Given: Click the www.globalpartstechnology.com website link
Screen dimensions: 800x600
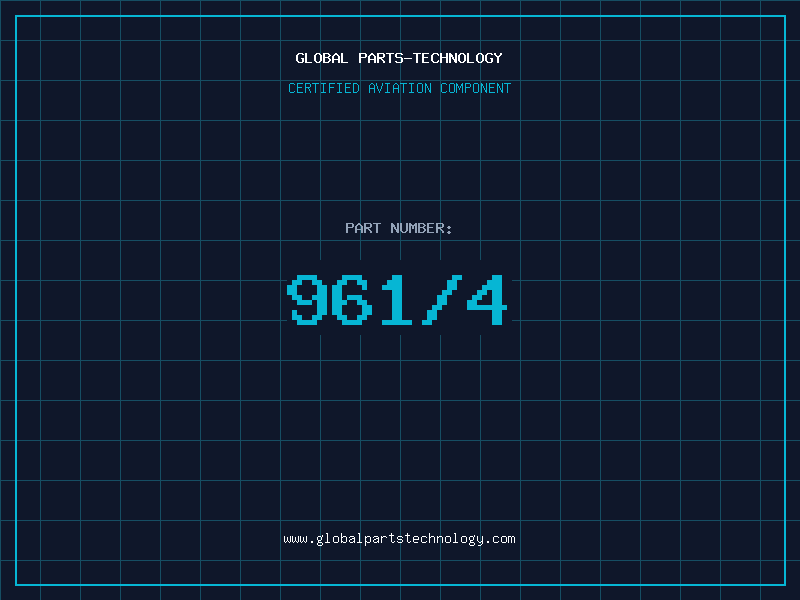Looking at the screenshot, I should pos(399,539).
